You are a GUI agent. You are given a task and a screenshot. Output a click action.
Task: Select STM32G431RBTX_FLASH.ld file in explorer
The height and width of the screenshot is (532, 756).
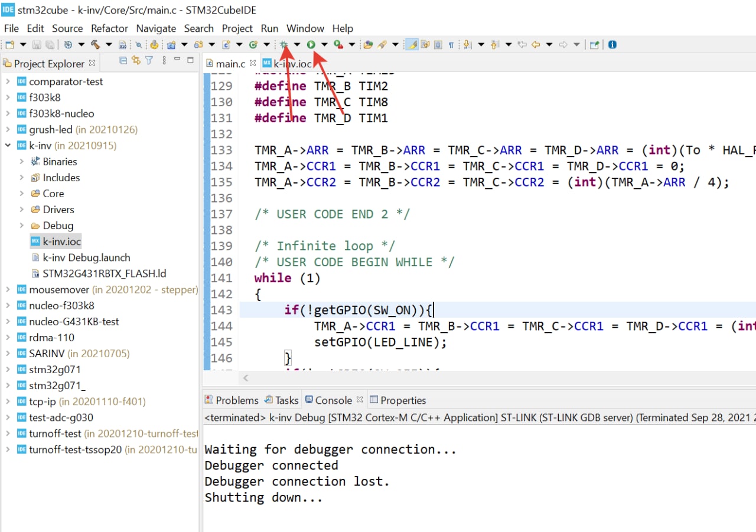coord(104,273)
